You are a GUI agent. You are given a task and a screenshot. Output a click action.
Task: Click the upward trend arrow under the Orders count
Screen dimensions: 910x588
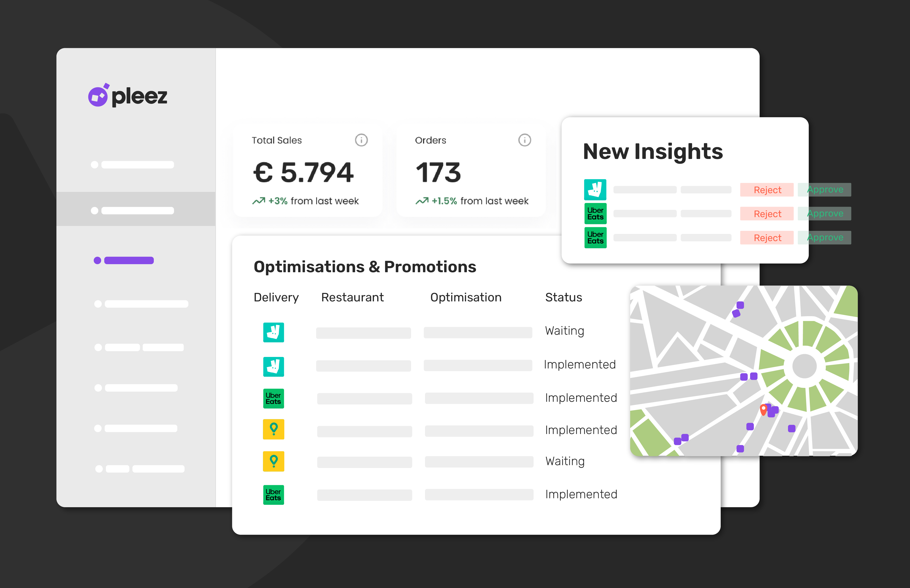coord(422,201)
